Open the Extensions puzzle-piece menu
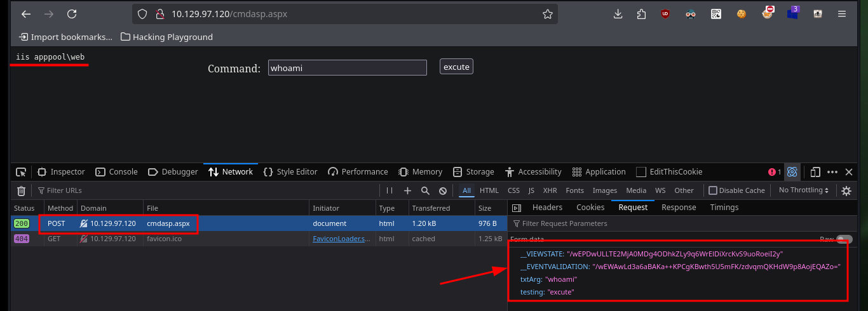This screenshot has width=868, height=311. (x=641, y=14)
